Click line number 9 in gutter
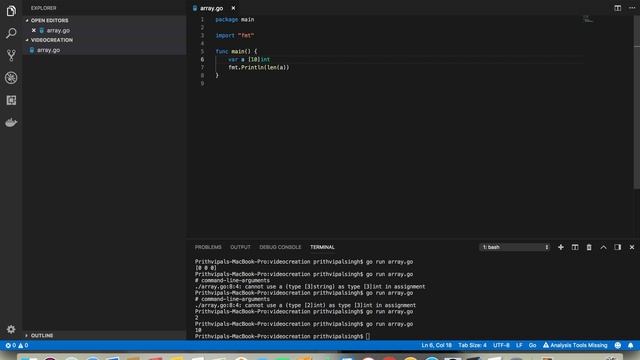Viewport: 640px width, 360px height. pyautogui.click(x=202, y=83)
